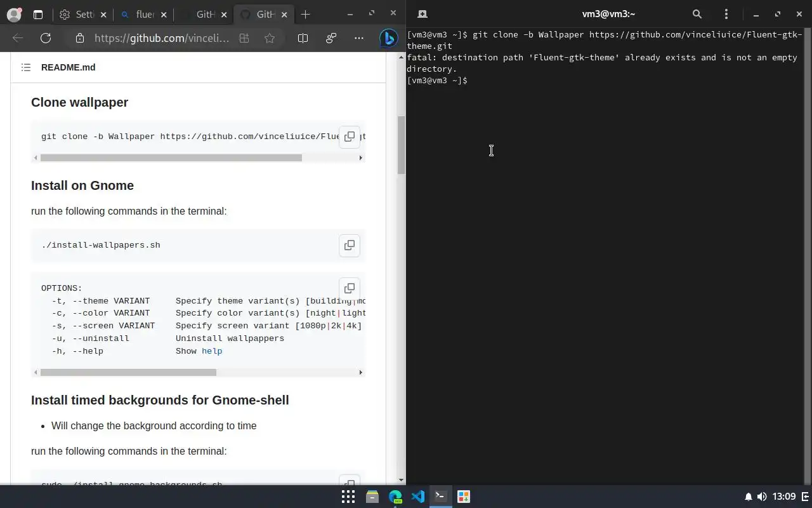Open the Bing Copilot sidebar

[388, 38]
